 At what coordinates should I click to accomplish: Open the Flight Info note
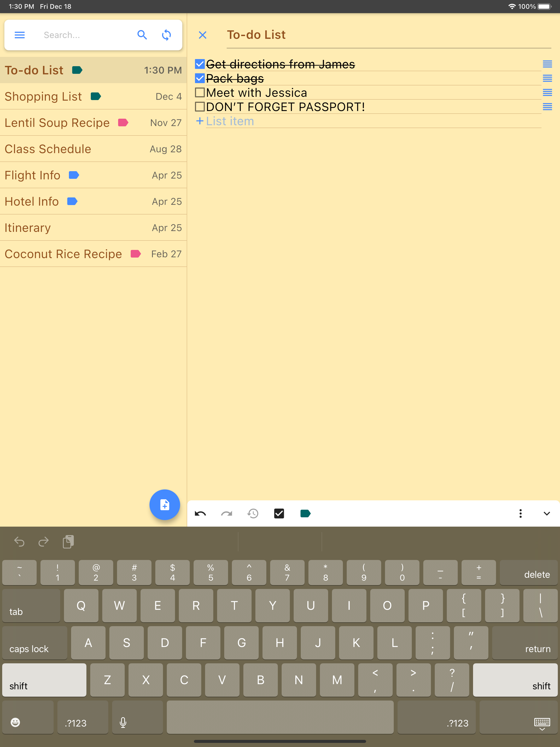pos(93,175)
